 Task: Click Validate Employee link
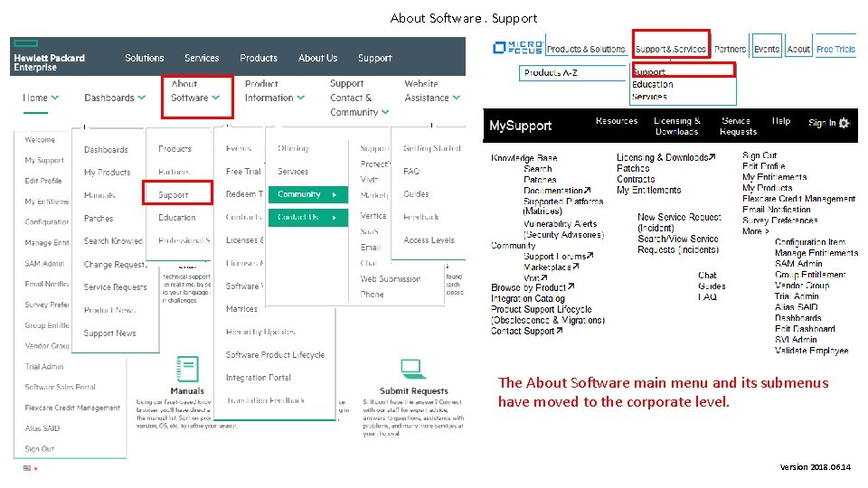point(812,351)
